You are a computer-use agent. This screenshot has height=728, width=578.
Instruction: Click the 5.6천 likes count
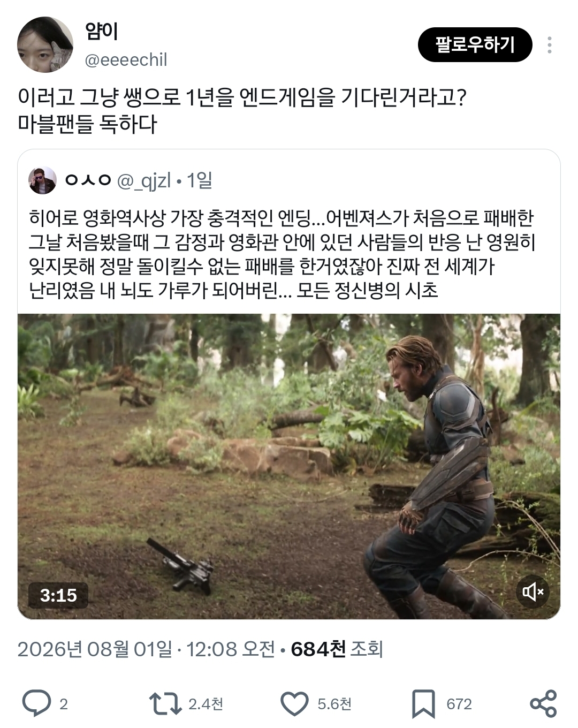334,704
